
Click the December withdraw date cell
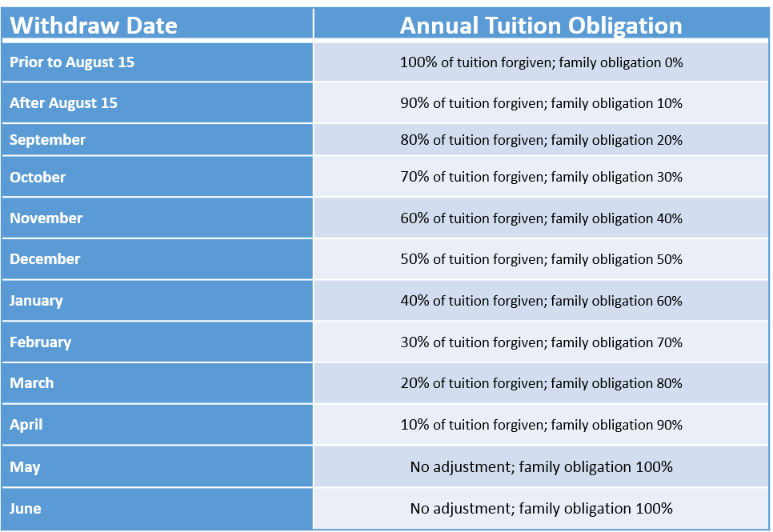[45, 259]
